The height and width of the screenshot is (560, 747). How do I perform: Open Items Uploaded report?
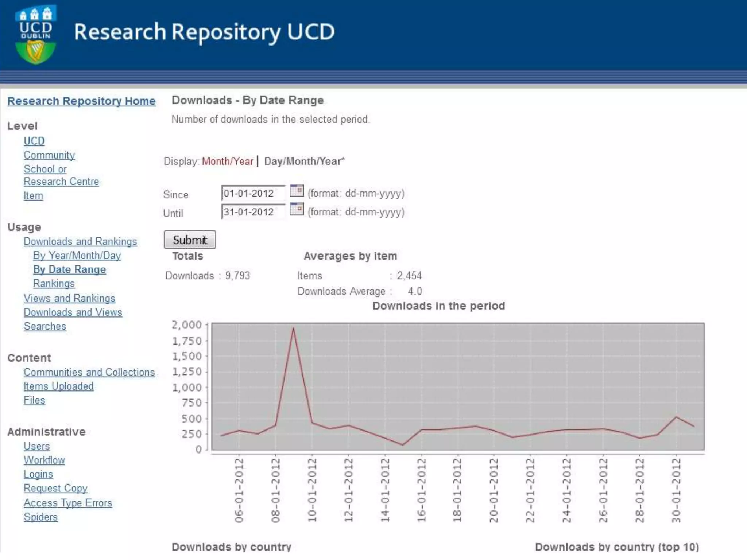click(x=58, y=386)
